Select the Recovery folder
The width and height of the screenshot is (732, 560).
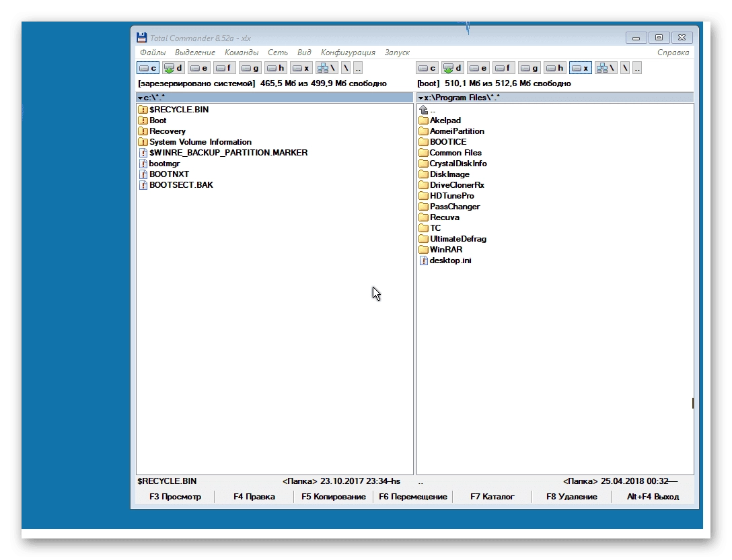(x=162, y=131)
